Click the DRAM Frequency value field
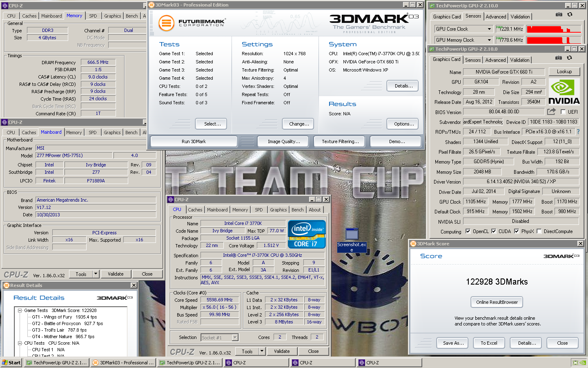 [98, 62]
